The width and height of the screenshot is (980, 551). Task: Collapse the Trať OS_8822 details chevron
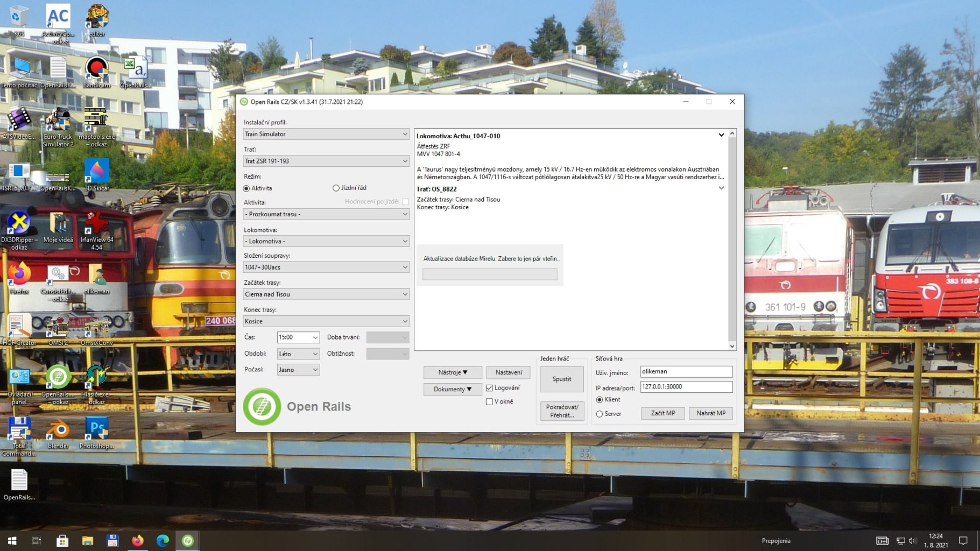click(x=721, y=188)
